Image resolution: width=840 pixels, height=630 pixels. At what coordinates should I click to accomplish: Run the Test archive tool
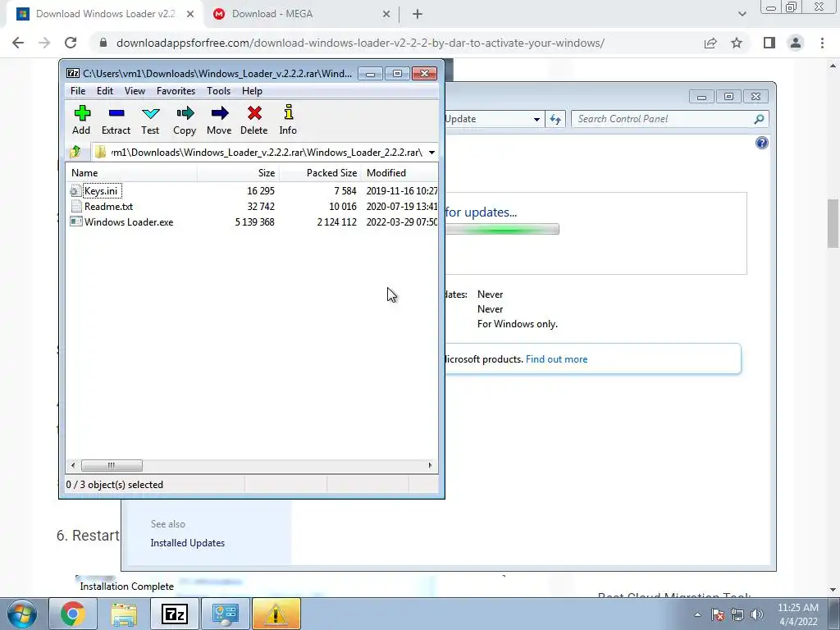151,113
